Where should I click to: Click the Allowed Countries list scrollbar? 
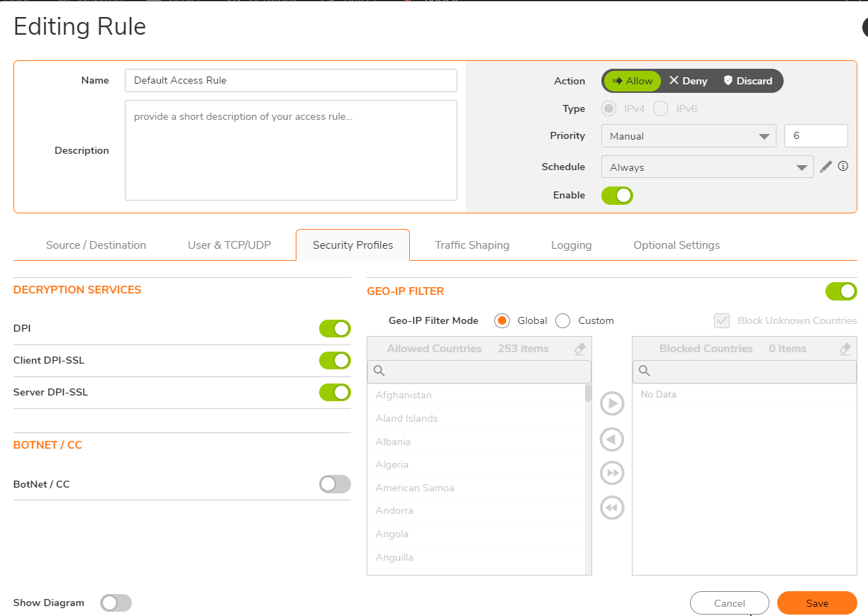pos(588,394)
